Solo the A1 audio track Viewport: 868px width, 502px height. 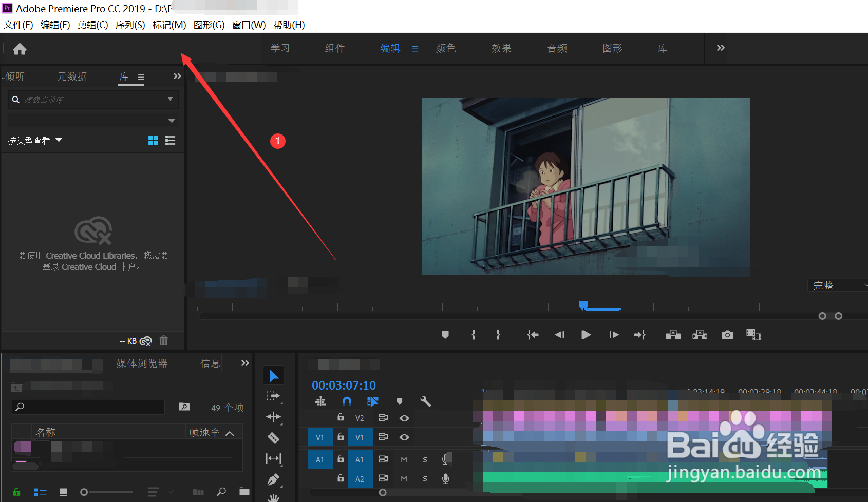coord(425,459)
